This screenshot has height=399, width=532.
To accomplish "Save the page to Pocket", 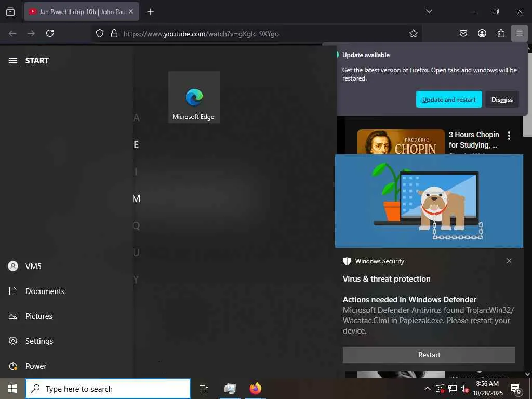I will [463, 33].
